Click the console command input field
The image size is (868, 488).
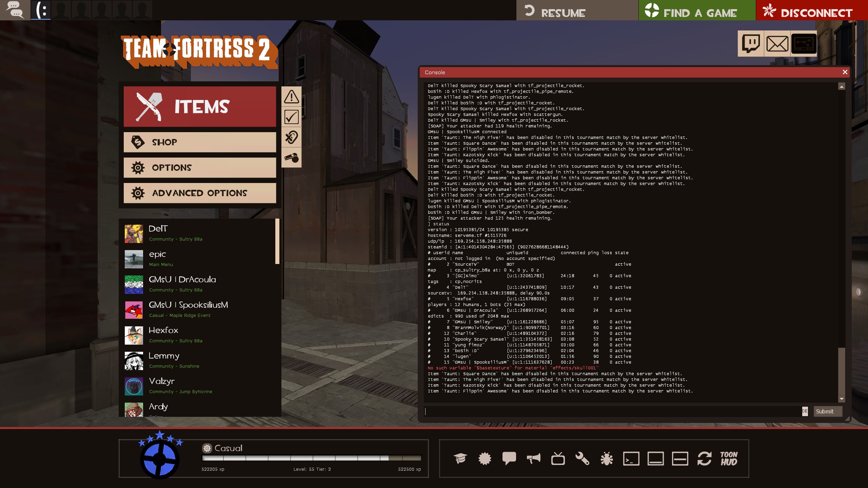610,411
